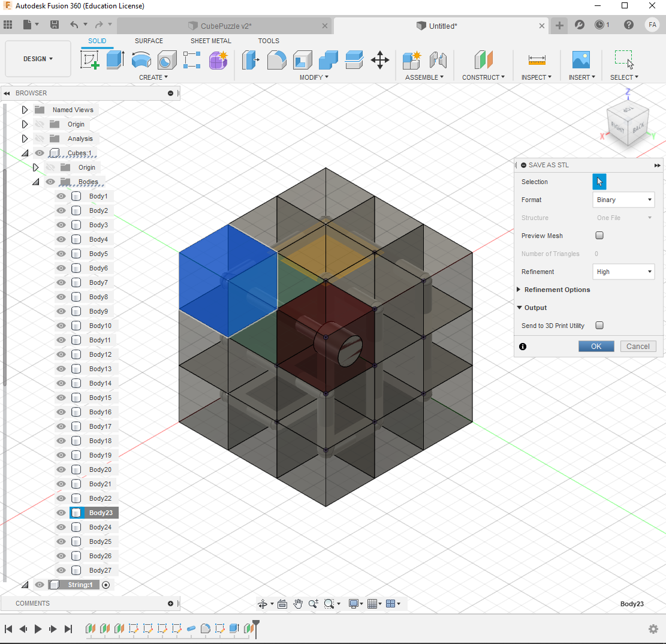Activate the Pan tool in navigation bar
Image resolution: width=666 pixels, height=644 pixels.
coord(298,604)
